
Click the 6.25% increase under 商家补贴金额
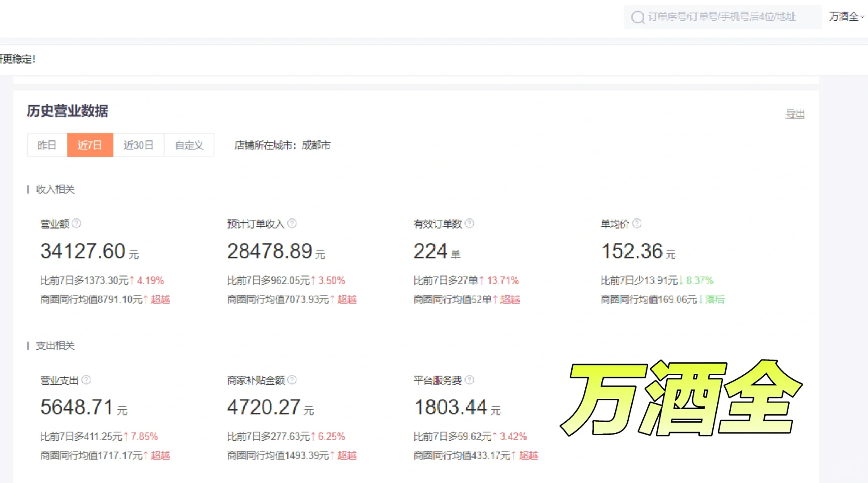pyautogui.click(x=332, y=436)
